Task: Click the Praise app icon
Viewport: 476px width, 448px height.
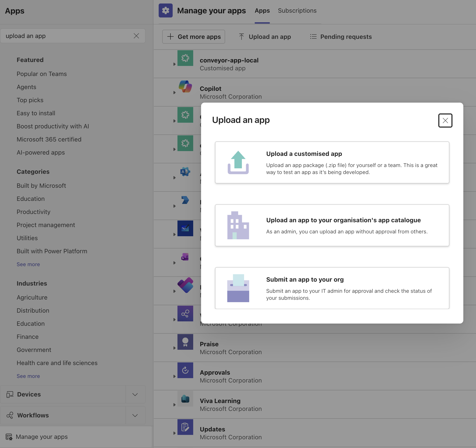Action: (185, 342)
